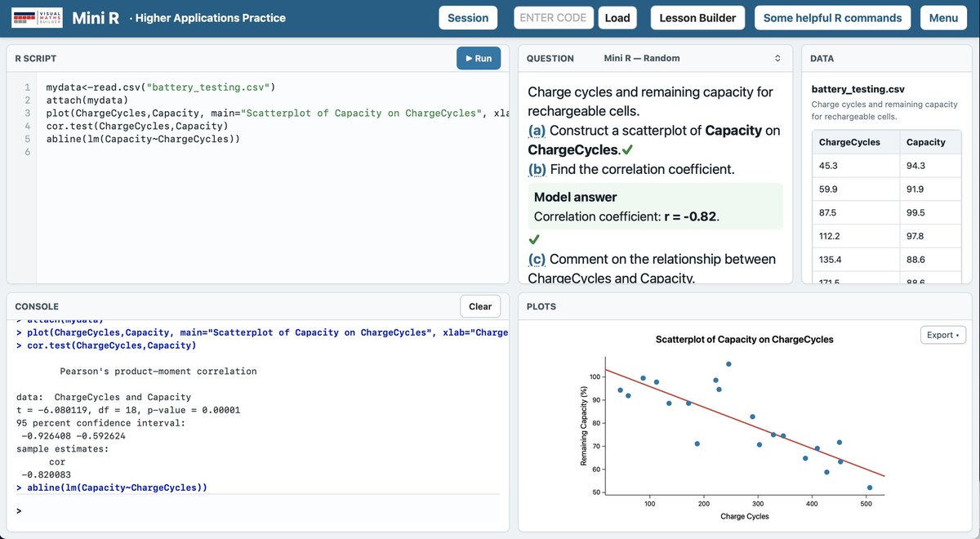The height and width of the screenshot is (539, 980).
Task: Click the (b) question part link
Action: 537,170
